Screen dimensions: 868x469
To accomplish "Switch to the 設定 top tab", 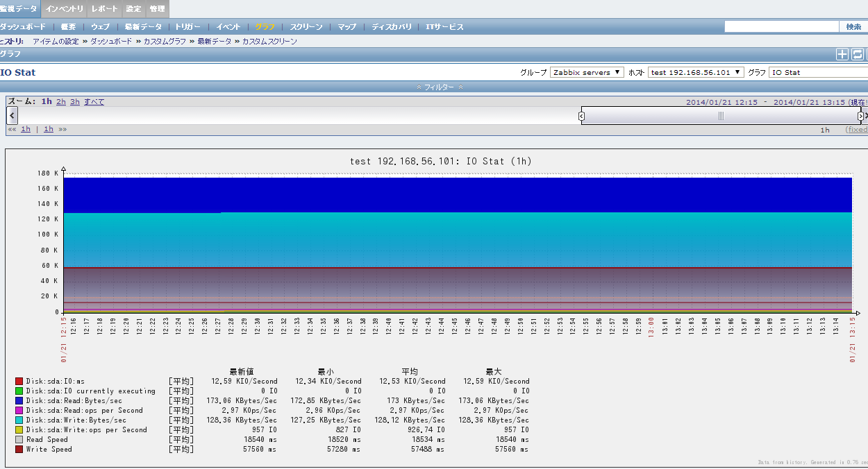I will (133, 9).
